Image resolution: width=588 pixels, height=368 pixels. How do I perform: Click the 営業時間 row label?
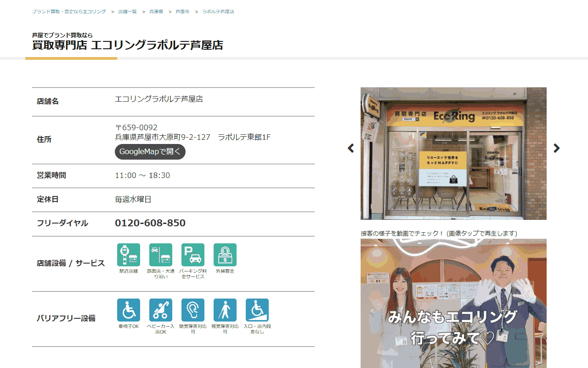click(51, 175)
